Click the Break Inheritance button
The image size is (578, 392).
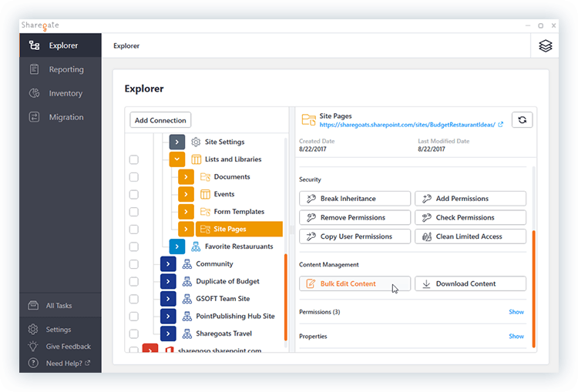[355, 199]
